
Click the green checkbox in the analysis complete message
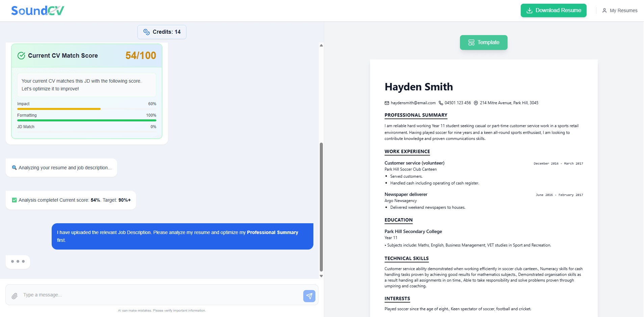pyautogui.click(x=14, y=200)
